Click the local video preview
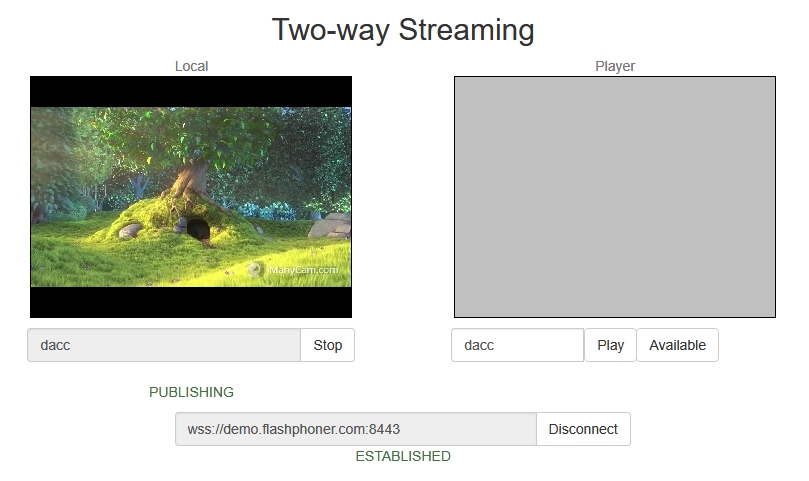 pos(191,197)
